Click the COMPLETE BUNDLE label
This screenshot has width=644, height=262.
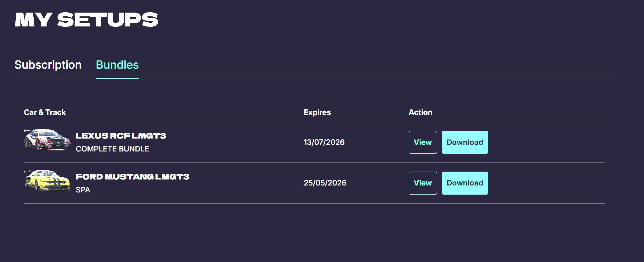pyautogui.click(x=112, y=149)
